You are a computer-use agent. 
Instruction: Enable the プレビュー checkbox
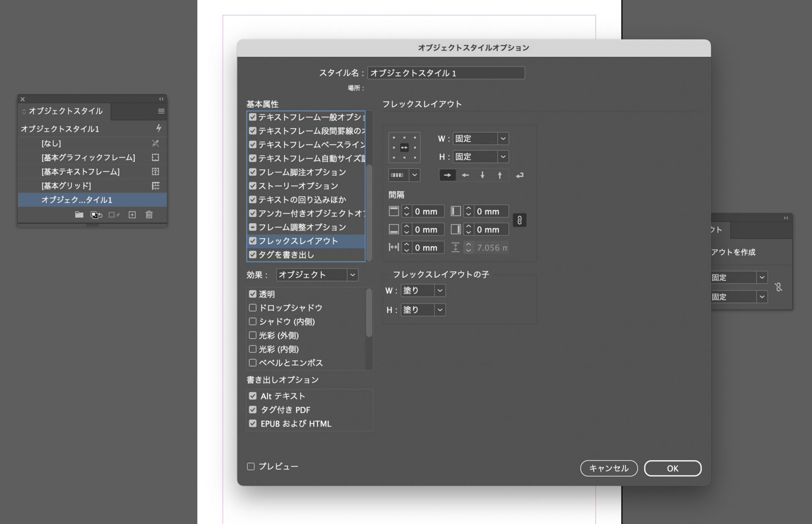click(251, 466)
